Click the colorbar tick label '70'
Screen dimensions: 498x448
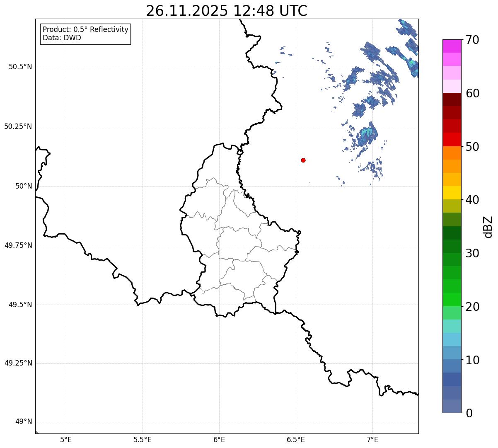click(x=472, y=40)
